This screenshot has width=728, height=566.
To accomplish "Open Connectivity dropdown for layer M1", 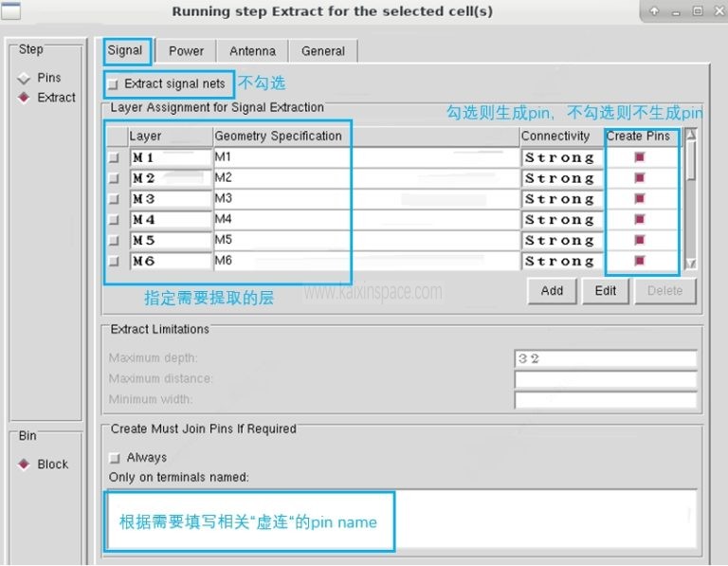I will (560, 157).
